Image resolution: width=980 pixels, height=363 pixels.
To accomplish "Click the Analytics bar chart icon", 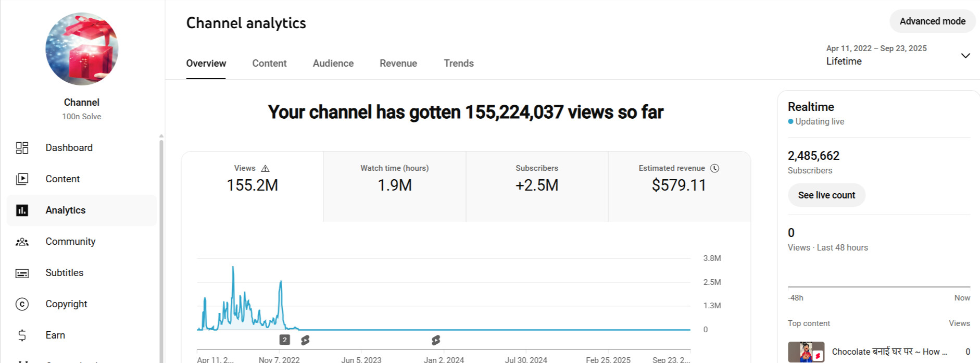I will click(x=22, y=210).
